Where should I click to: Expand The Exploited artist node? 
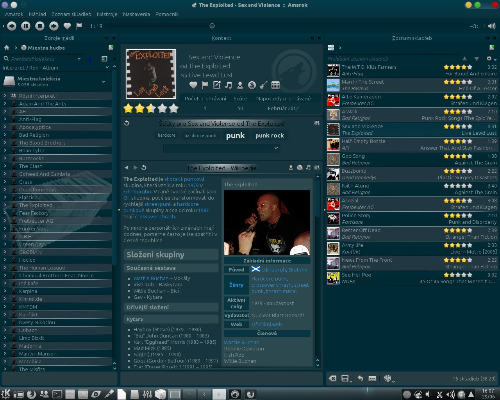tap(5, 205)
